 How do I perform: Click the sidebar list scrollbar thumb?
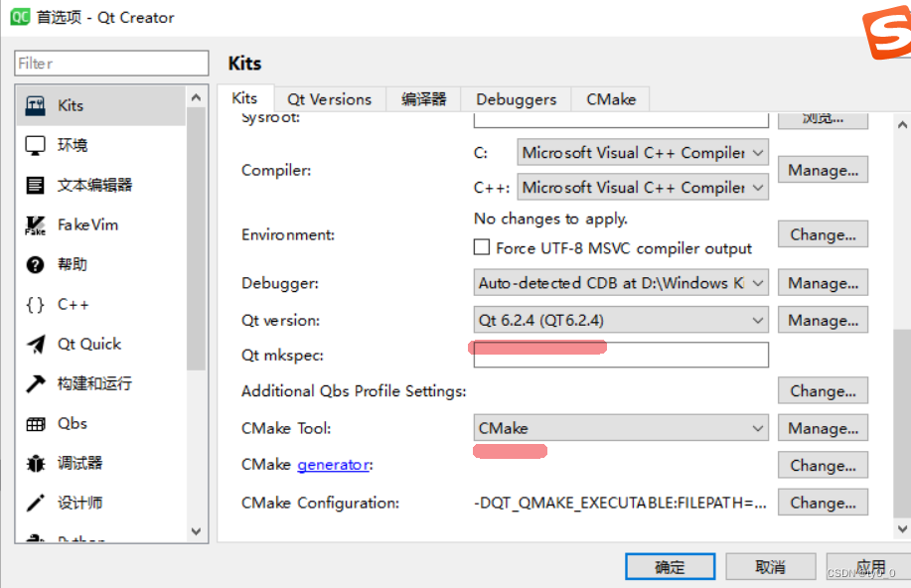point(197,238)
